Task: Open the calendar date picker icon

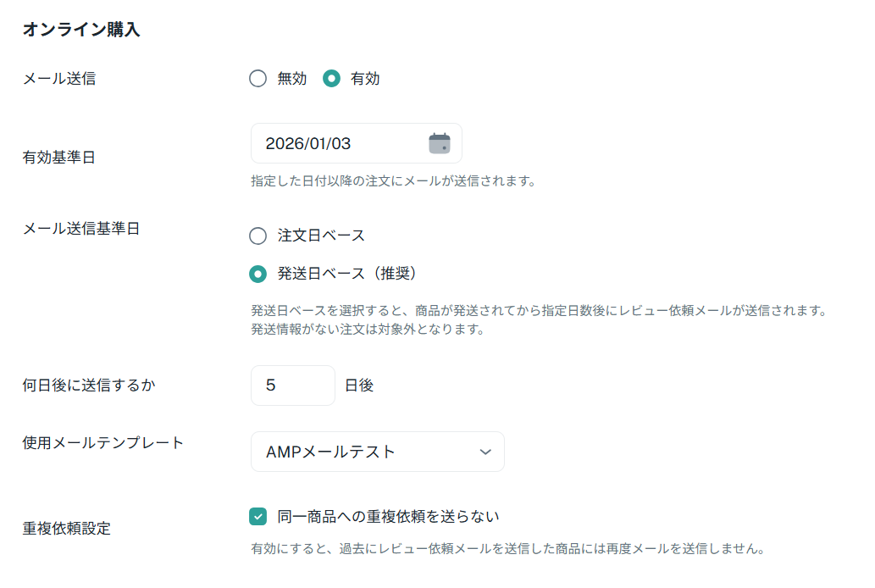Action: point(439,143)
